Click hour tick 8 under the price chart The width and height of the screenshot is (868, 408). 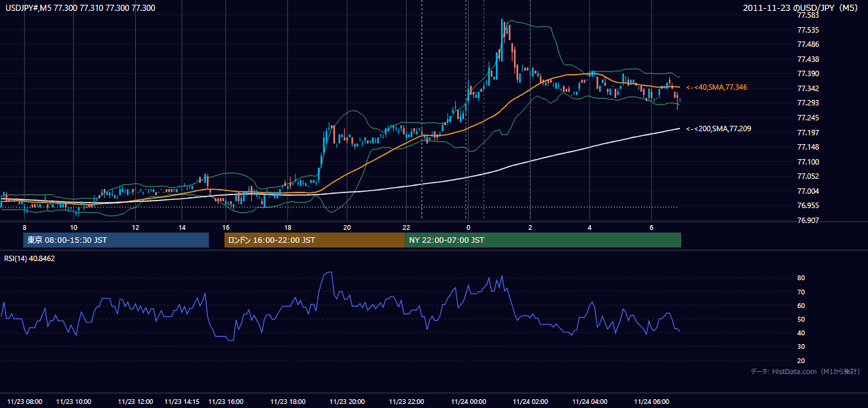[24, 227]
